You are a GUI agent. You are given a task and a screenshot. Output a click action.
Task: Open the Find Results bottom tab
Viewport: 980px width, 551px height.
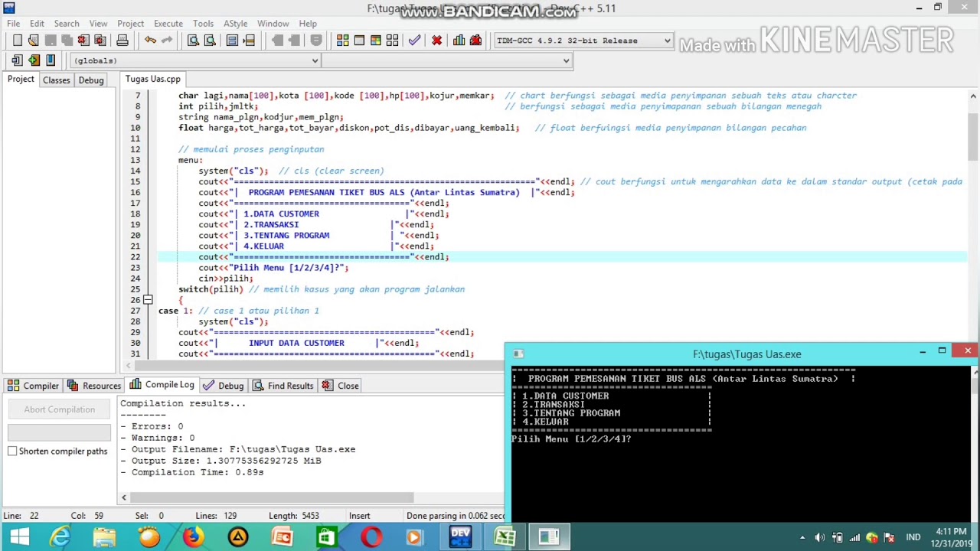click(x=283, y=386)
